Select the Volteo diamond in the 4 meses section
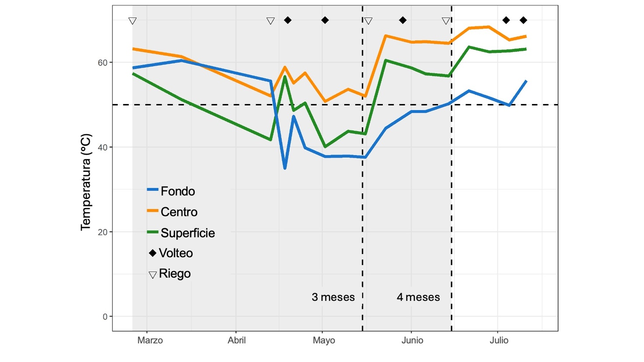This screenshot has height=362, width=644. click(x=403, y=20)
